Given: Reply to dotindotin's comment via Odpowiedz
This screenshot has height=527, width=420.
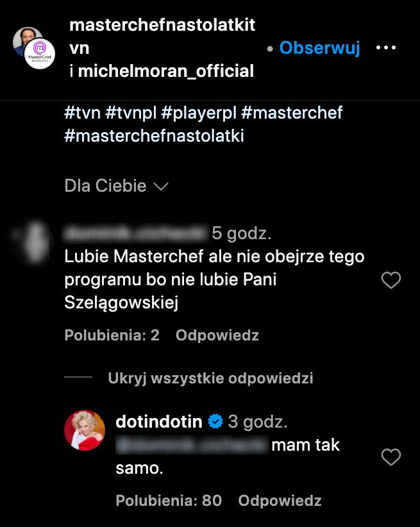Looking at the screenshot, I should [280, 501].
